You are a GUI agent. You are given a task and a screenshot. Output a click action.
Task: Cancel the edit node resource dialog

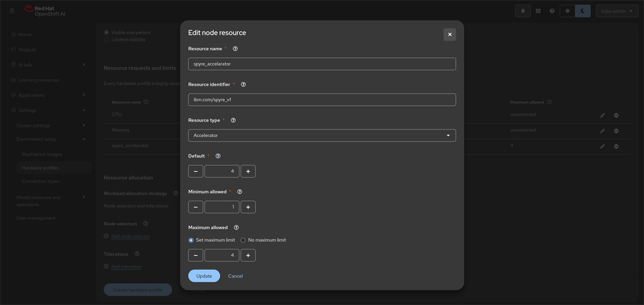tap(235, 276)
